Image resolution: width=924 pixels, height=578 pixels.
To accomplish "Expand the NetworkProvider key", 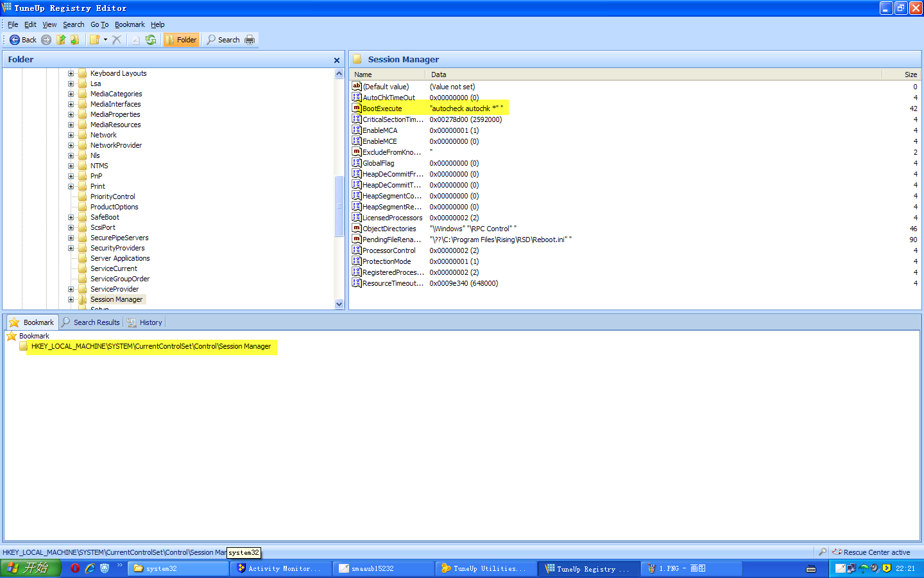I will tap(71, 145).
